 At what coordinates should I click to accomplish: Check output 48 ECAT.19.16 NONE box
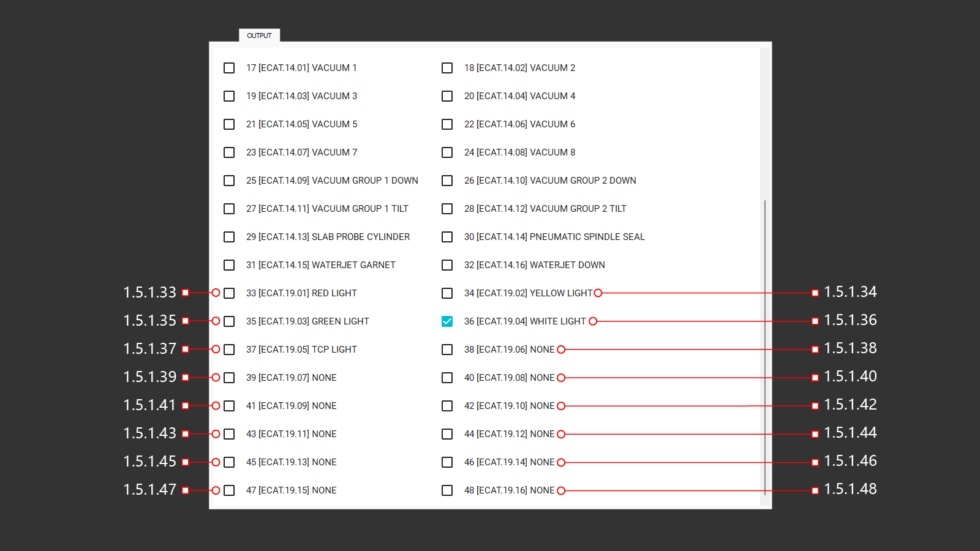447,490
